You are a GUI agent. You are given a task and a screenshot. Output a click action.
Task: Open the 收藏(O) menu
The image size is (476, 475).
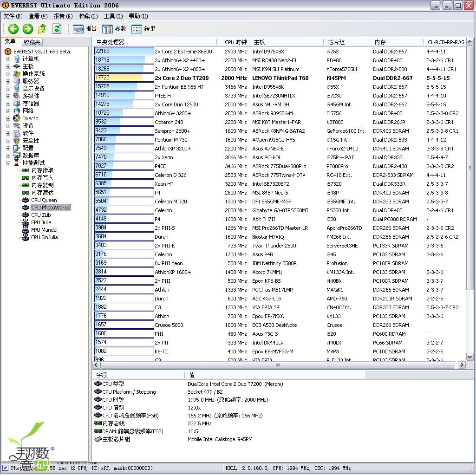pyautogui.click(x=88, y=16)
